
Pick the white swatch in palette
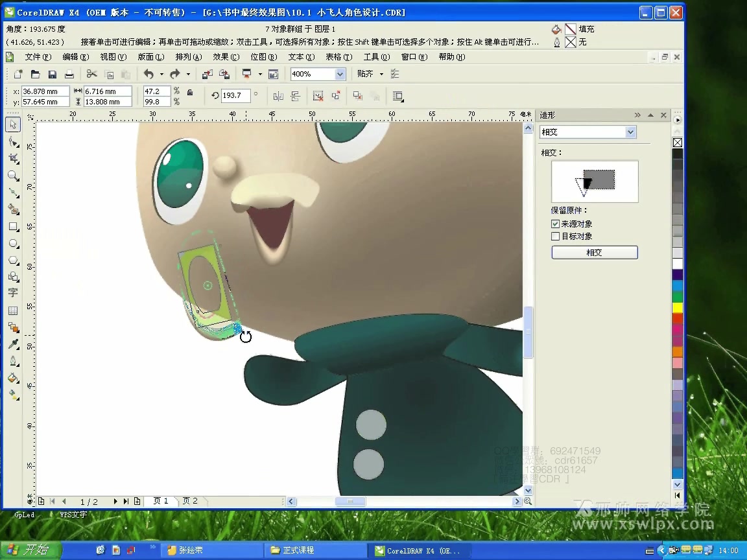pyautogui.click(x=678, y=264)
